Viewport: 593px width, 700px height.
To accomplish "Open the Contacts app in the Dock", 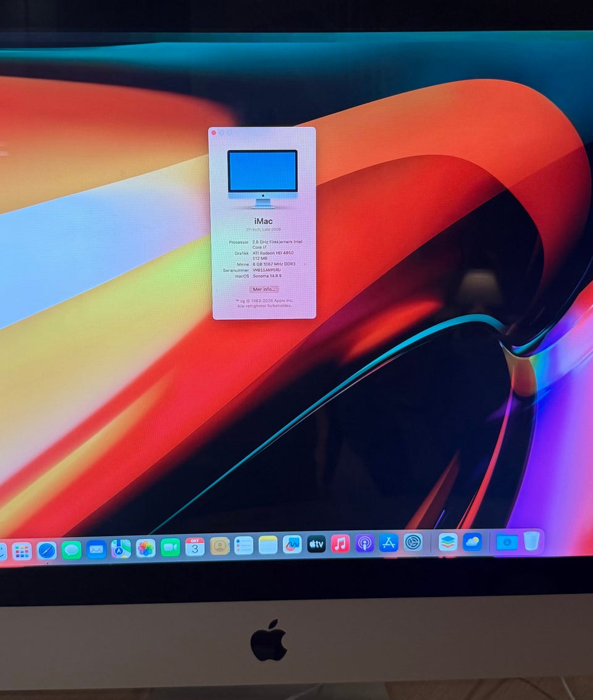I will pyautogui.click(x=219, y=546).
